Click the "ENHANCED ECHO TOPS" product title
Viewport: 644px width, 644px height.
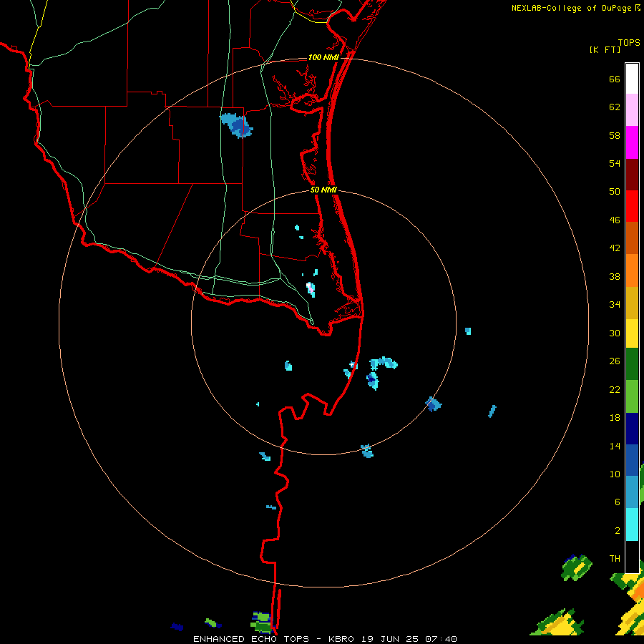click(251, 639)
